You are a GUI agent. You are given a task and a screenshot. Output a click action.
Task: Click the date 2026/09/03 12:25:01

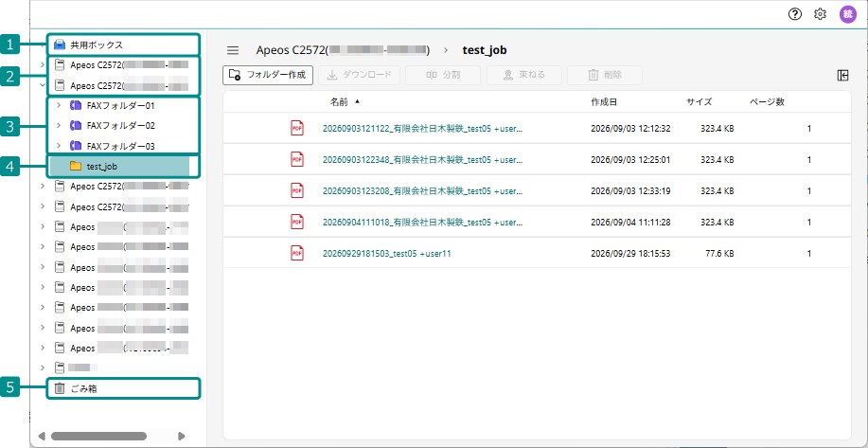pyautogui.click(x=630, y=159)
